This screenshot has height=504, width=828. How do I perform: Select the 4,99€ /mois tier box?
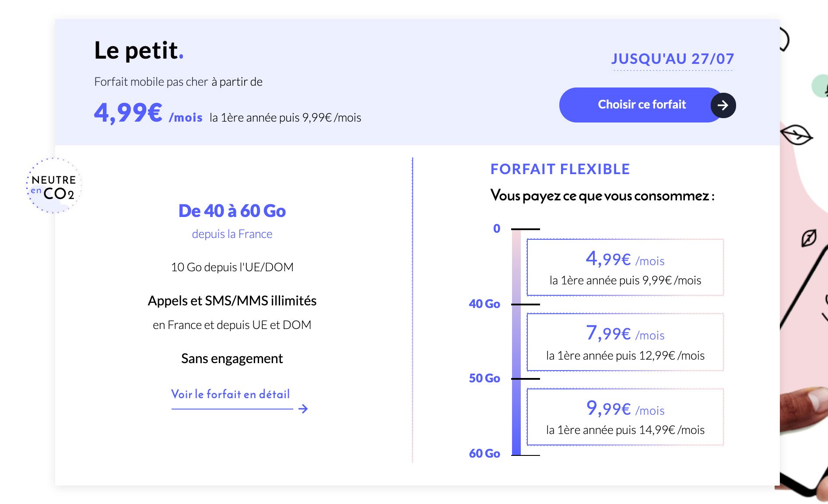(x=625, y=267)
